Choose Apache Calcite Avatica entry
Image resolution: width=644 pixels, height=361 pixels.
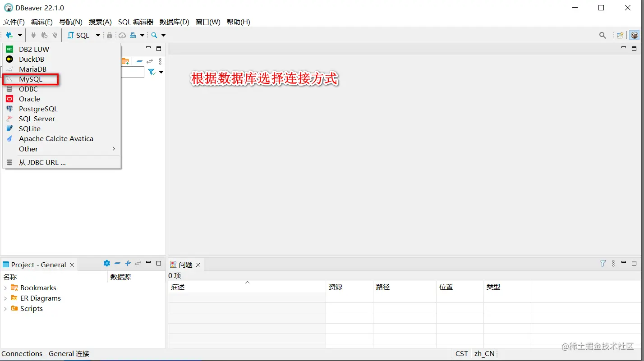(x=62, y=138)
